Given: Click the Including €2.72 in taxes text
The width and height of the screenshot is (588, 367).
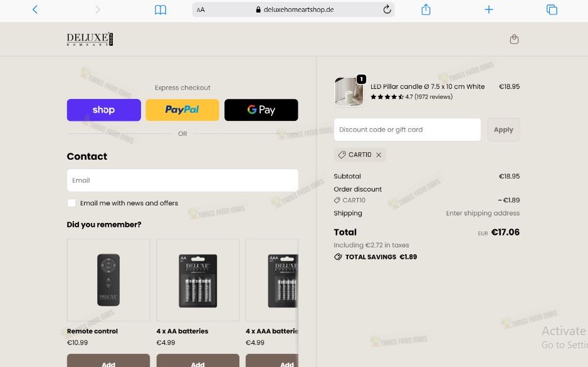Looking at the screenshot, I should click(x=371, y=245).
